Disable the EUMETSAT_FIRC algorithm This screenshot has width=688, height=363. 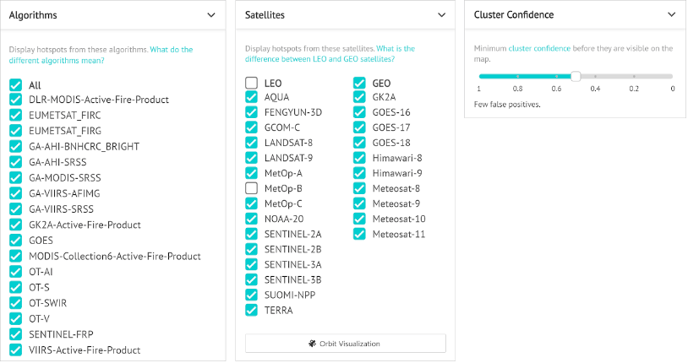15,115
